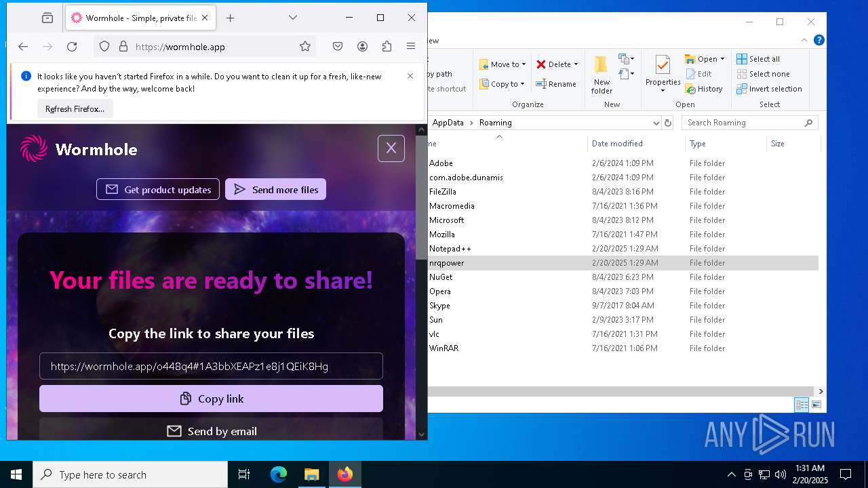Expand the list all tabs chevron
This screenshot has height=488, width=868.
[x=292, y=18]
